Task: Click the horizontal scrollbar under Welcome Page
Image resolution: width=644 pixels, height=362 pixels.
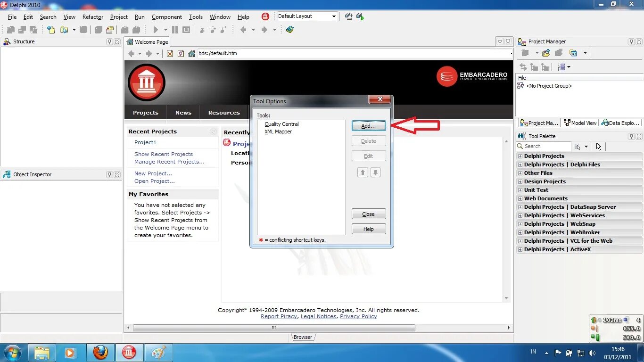Action: (274, 328)
